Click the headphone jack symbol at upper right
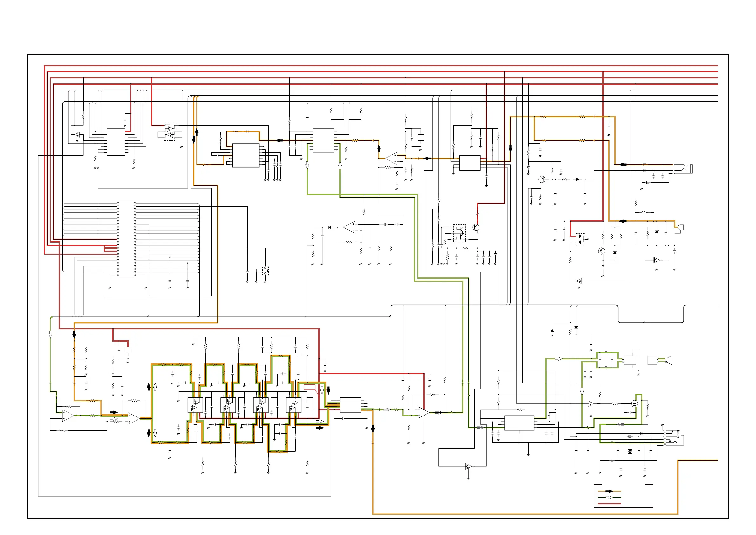The width and height of the screenshot is (756, 535). point(686,169)
